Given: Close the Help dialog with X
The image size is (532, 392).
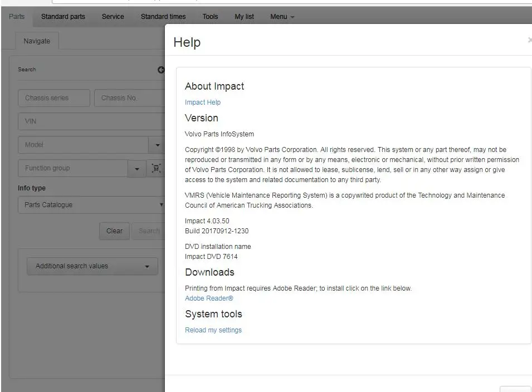Looking at the screenshot, I should [530, 40].
